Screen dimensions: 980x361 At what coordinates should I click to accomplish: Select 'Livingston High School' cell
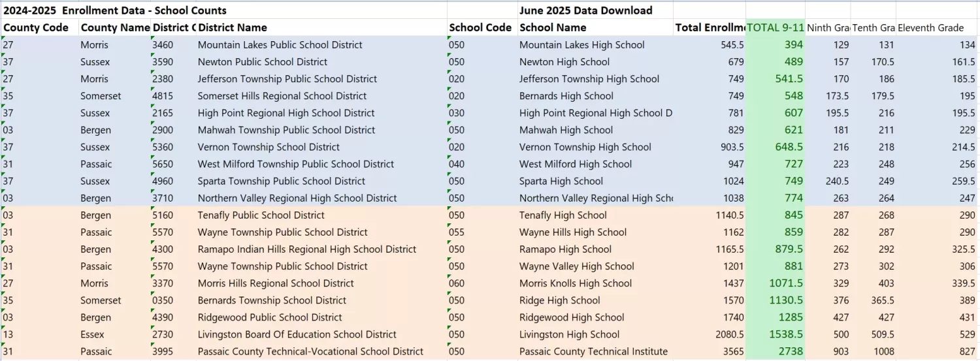[595, 334]
